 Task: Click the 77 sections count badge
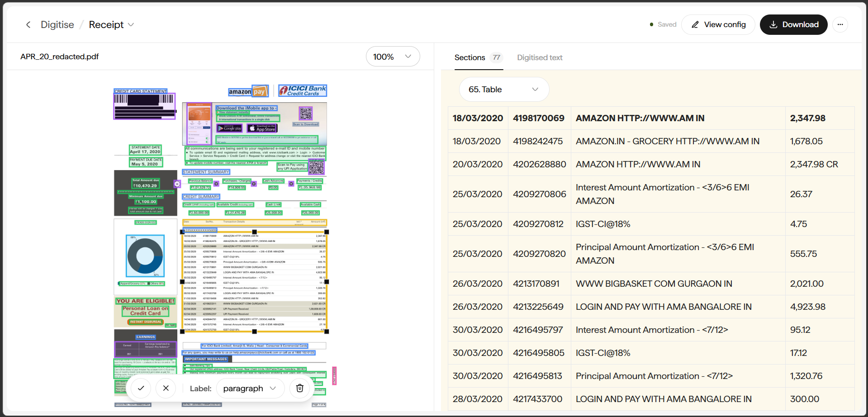497,57
